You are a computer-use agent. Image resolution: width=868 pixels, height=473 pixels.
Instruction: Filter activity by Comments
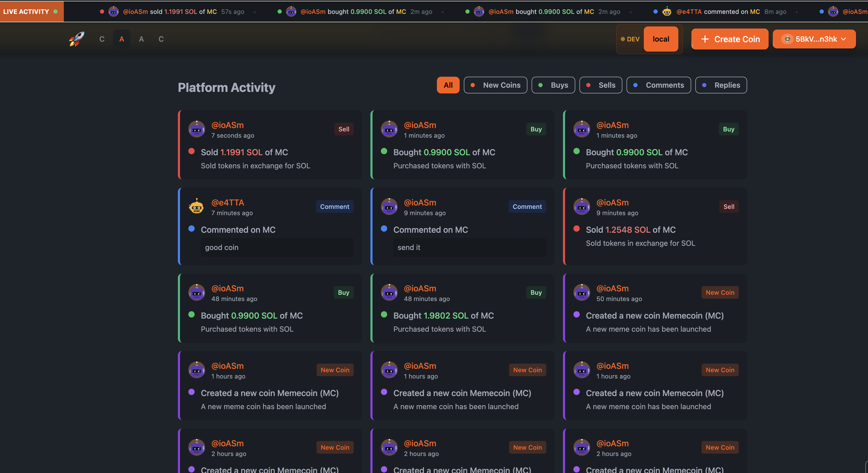click(659, 85)
